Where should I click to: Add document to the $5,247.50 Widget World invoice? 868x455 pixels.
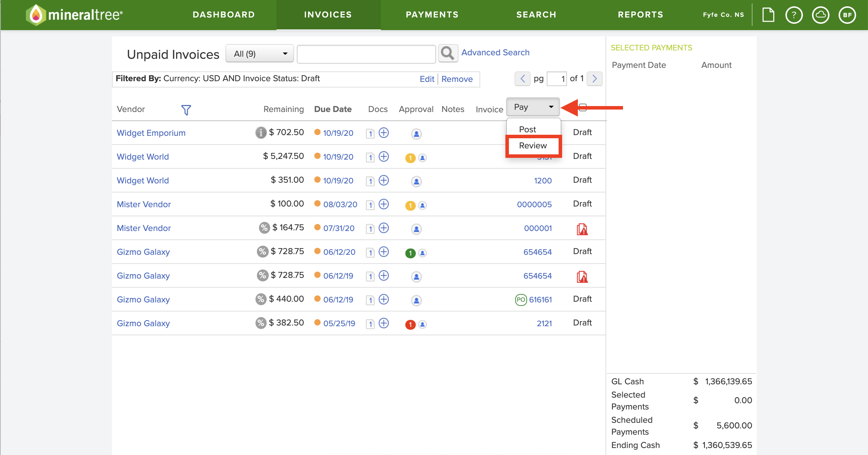pyautogui.click(x=384, y=156)
